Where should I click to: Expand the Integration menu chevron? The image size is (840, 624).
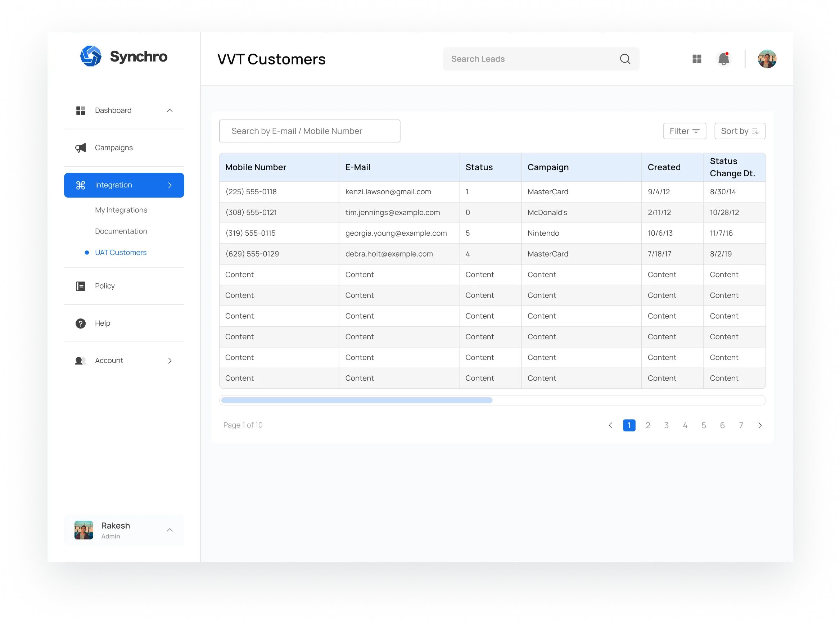[x=170, y=185]
